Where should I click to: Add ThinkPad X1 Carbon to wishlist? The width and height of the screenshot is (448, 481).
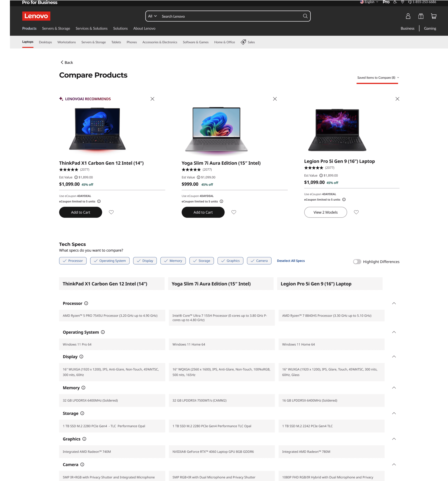[111, 212]
